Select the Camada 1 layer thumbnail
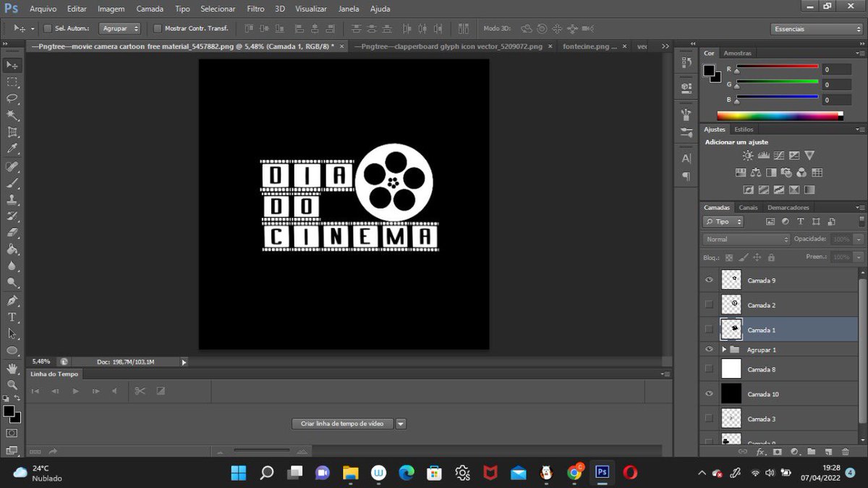868x488 pixels. point(731,329)
